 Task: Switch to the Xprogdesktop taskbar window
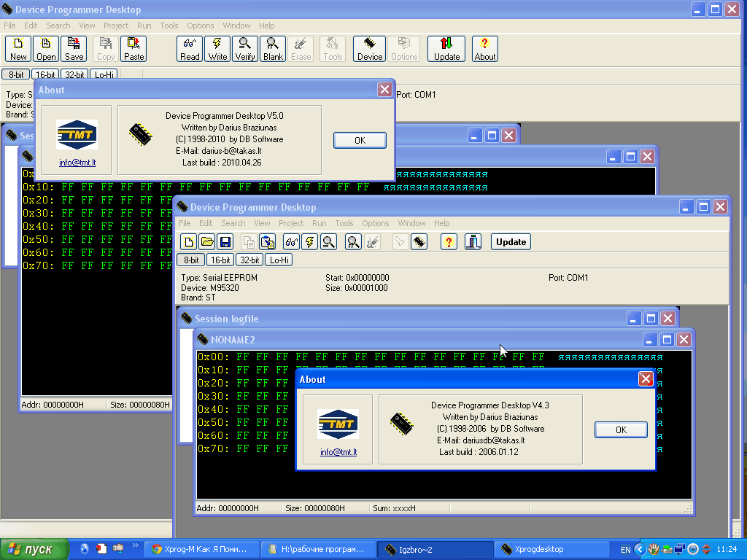coord(551,550)
